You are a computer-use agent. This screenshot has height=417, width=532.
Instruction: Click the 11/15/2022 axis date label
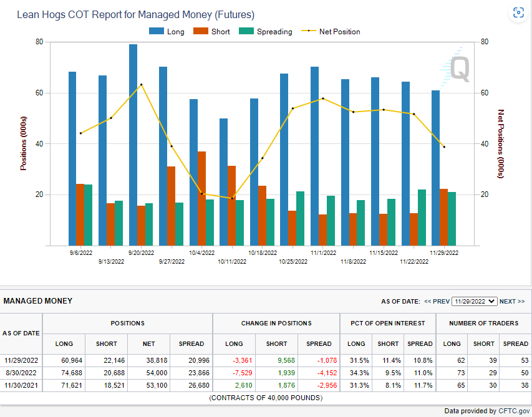coord(384,252)
